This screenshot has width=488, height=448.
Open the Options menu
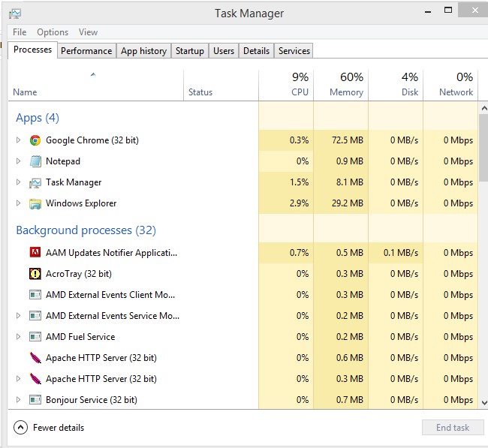[53, 32]
